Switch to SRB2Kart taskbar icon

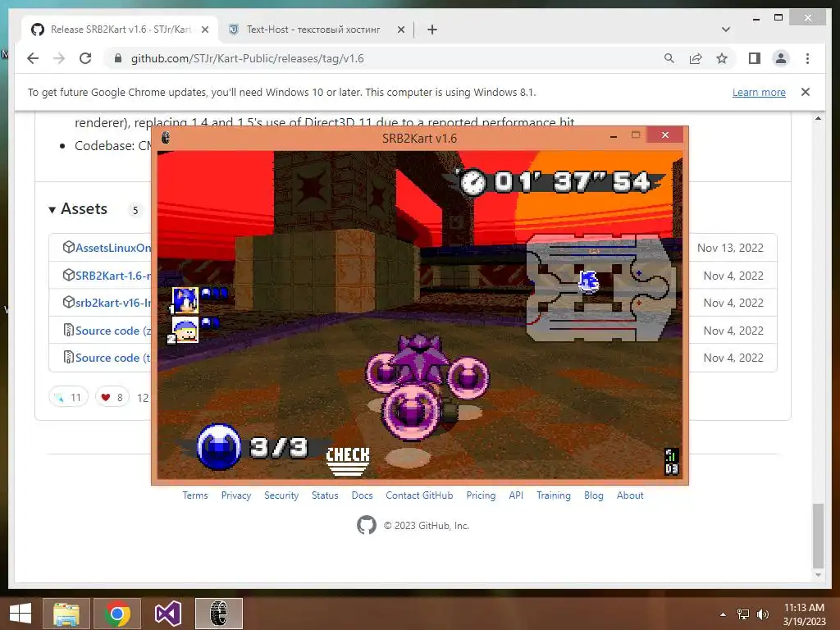[218, 614]
